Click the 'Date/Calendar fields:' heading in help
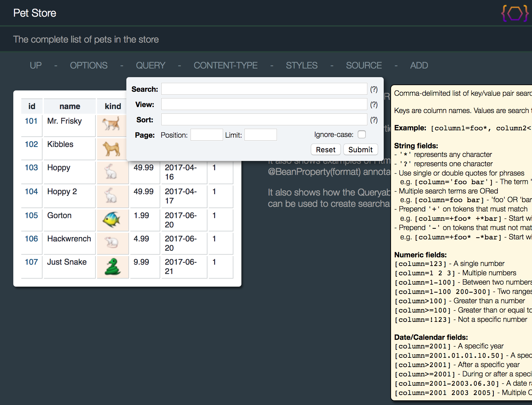This screenshot has width=532, height=405. pos(431,337)
